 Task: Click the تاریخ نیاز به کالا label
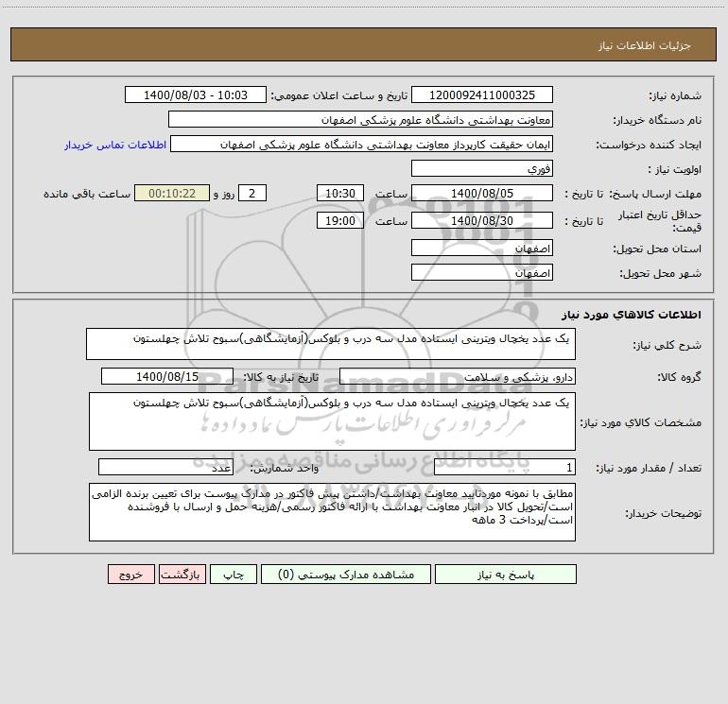[x=282, y=377]
